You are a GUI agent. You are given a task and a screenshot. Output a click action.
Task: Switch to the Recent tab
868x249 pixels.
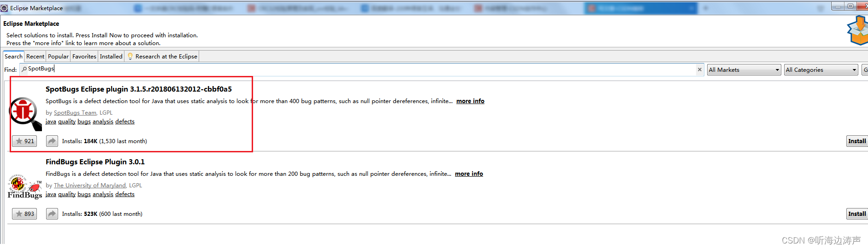click(35, 57)
